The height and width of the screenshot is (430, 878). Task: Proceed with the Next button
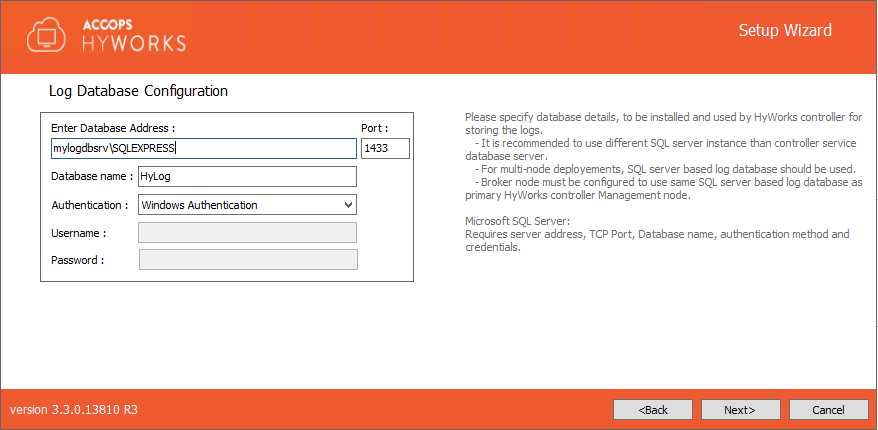tap(740, 410)
